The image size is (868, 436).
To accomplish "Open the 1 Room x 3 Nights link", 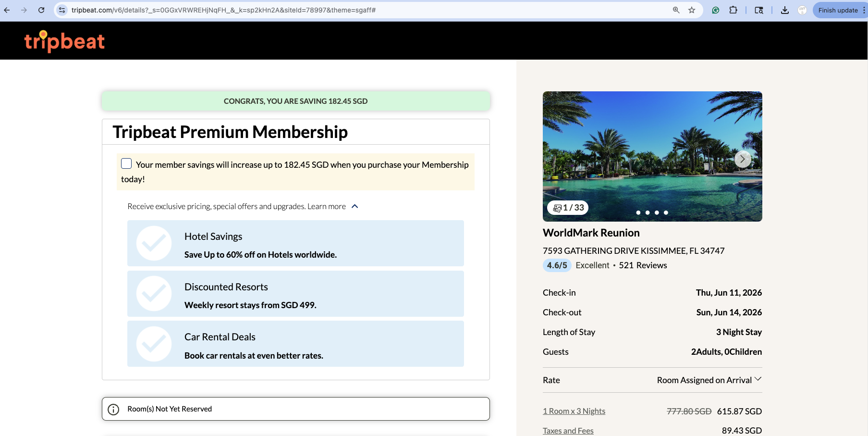I will 574,411.
